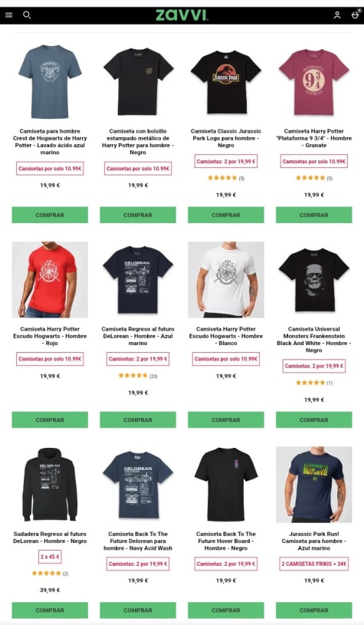The image size is (364, 625).
Task: Click the '2 x 45 €' offer badge
Action: pos(50,557)
